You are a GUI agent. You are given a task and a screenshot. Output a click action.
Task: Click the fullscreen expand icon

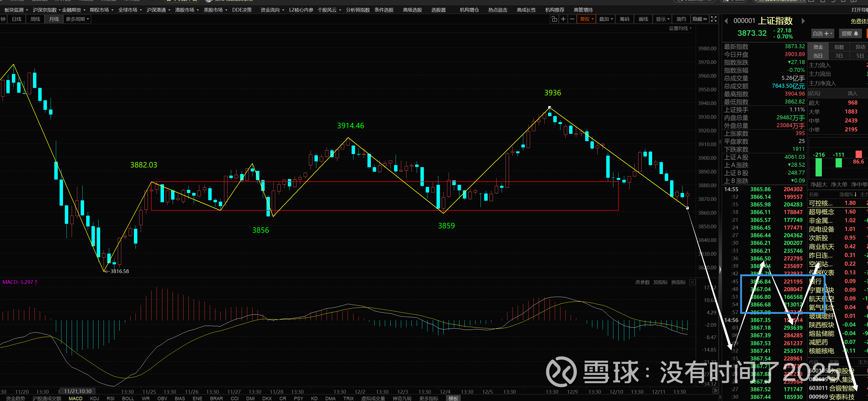point(714,19)
